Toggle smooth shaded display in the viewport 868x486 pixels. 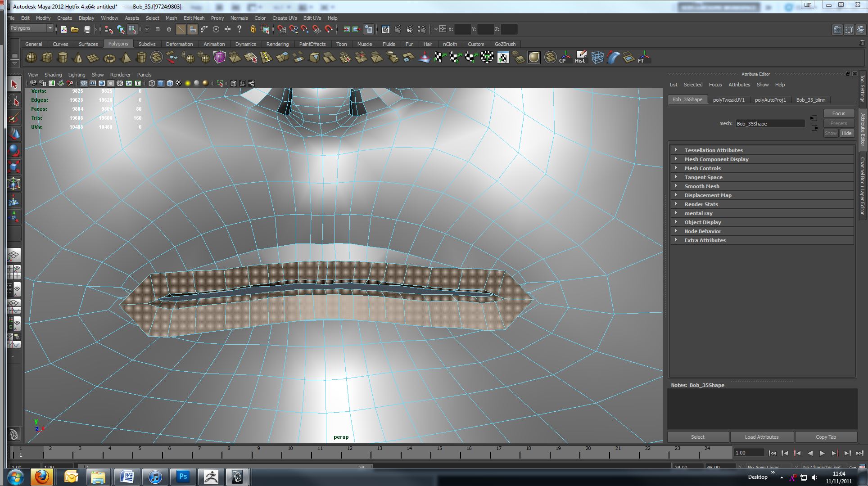101,83
